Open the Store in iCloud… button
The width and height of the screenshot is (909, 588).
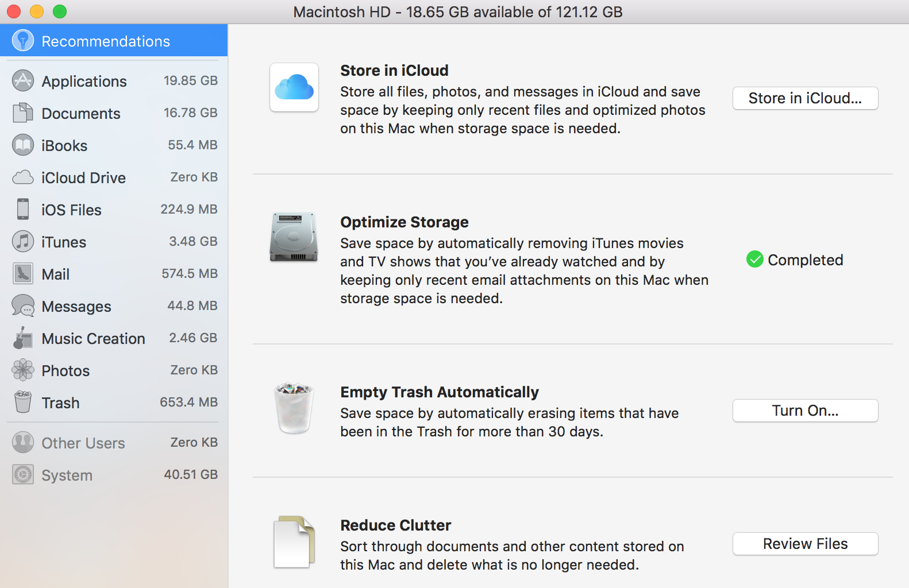805,98
